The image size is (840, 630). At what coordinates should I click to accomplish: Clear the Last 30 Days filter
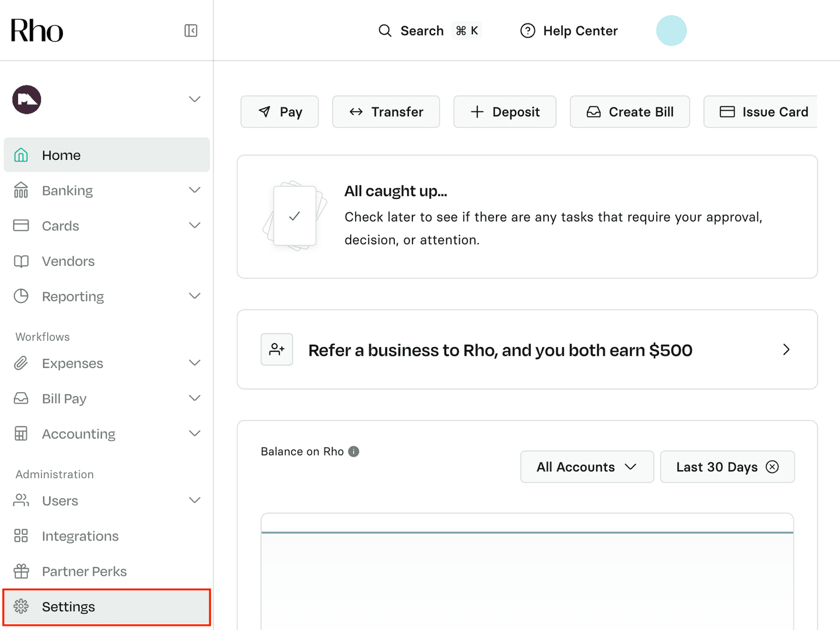[x=772, y=467]
